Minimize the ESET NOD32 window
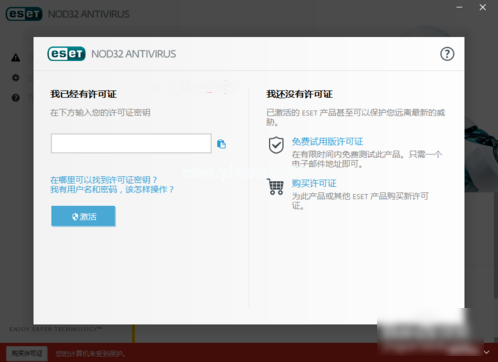The width and height of the screenshot is (498, 362). (x=459, y=7)
